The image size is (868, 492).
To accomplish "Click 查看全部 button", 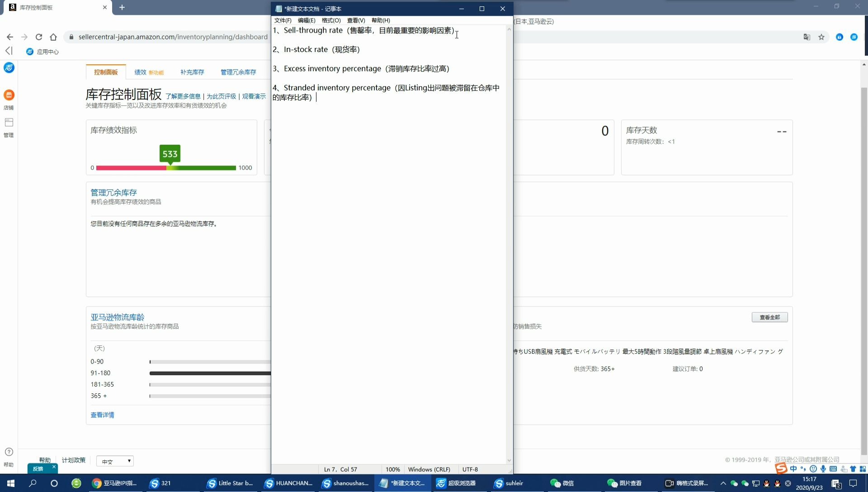I will [x=769, y=317].
